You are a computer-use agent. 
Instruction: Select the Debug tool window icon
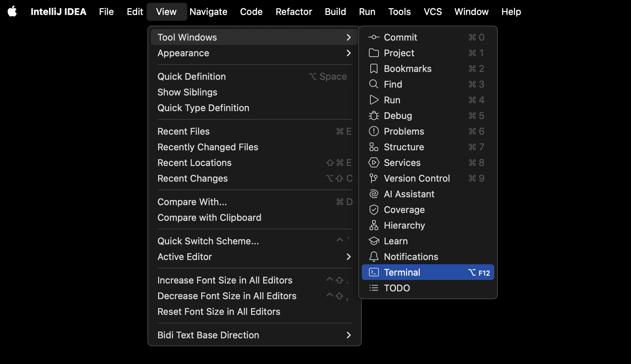[374, 115]
